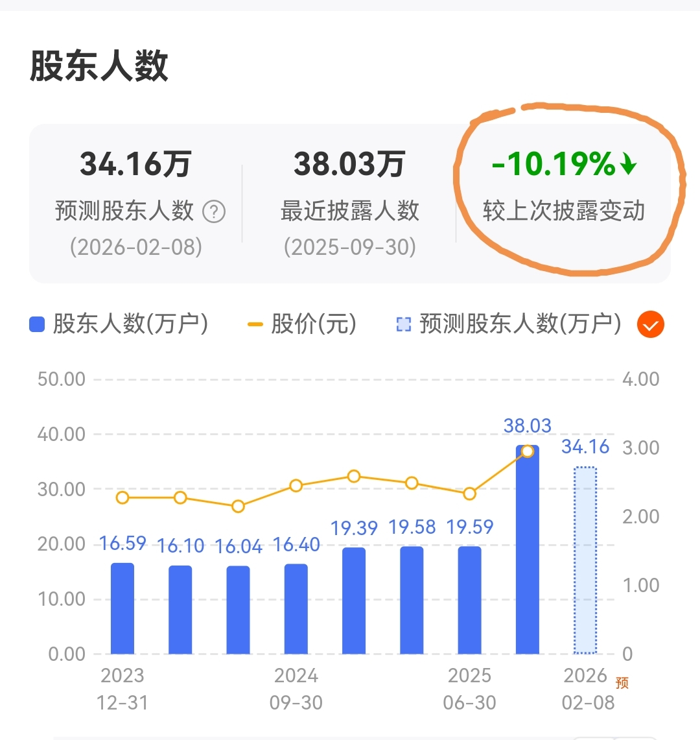700x740 pixels.
Task: Click the 19.58 bar
Action: click(x=412, y=601)
